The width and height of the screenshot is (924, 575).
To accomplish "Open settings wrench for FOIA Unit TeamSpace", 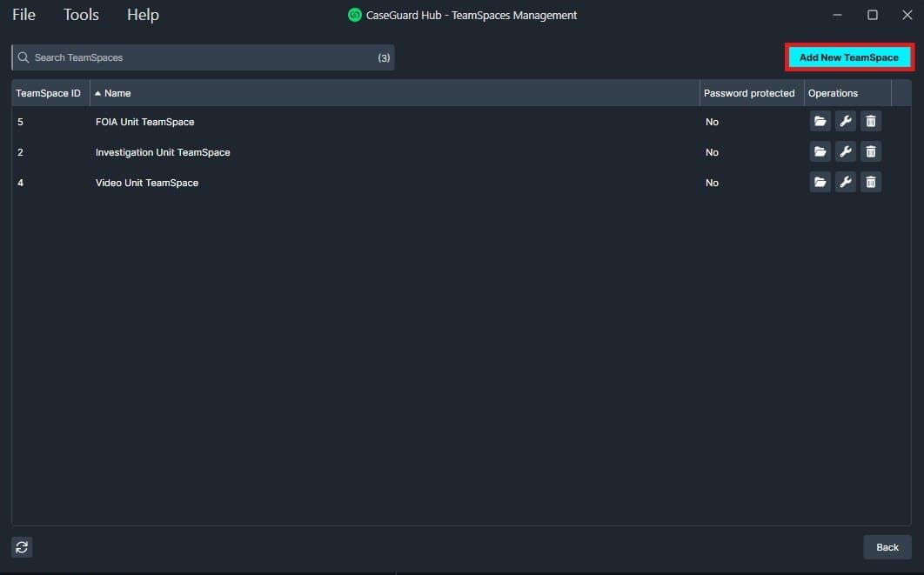I will 845,121.
